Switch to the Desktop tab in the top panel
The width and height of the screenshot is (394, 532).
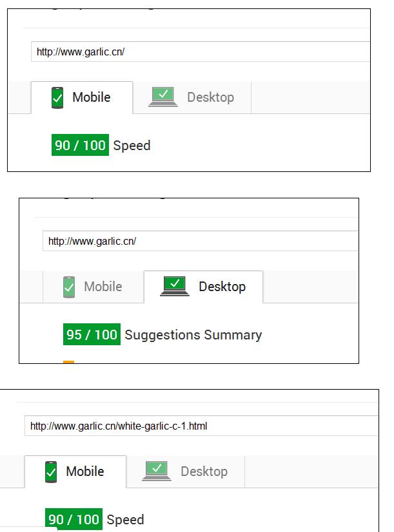click(210, 97)
